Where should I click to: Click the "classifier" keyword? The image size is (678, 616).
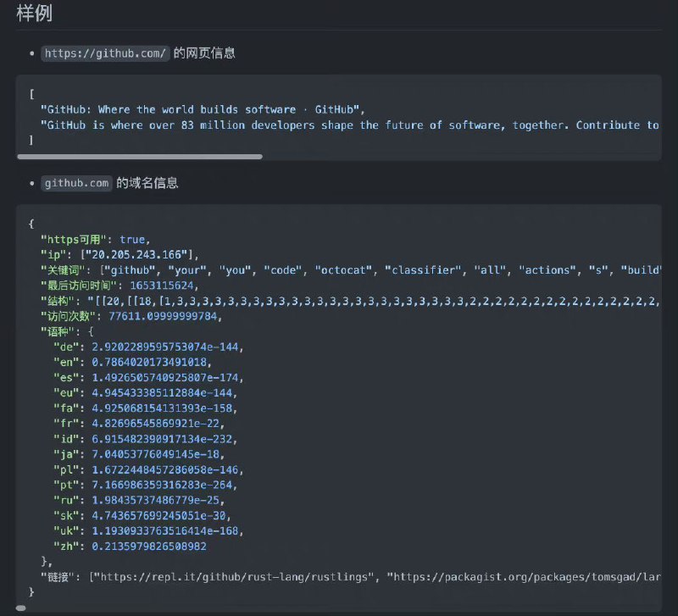point(423,270)
